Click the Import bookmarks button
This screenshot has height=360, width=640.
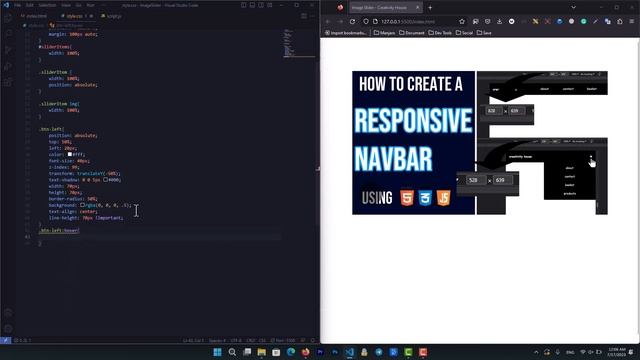346,33
